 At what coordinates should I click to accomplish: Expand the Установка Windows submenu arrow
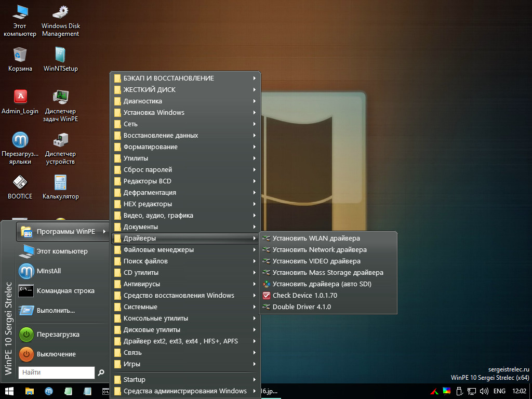click(x=254, y=113)
